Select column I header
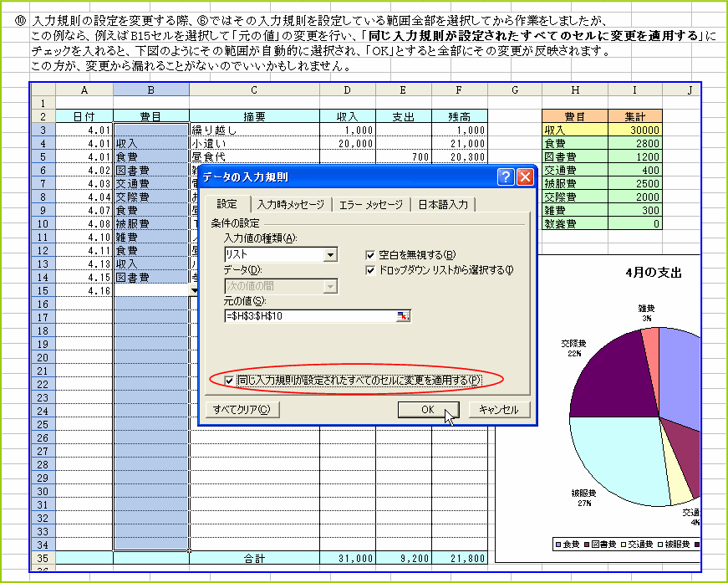728x583 pixels. point(634,90)
